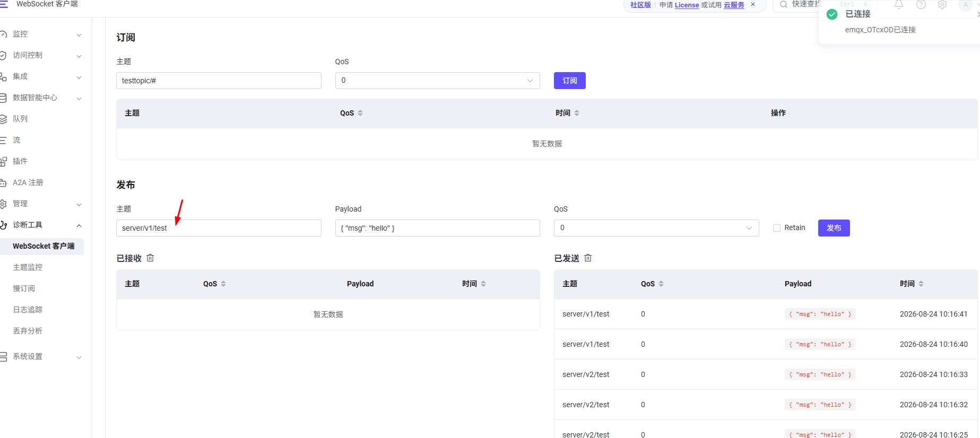Open the help question mark icon

coord(921,4)
